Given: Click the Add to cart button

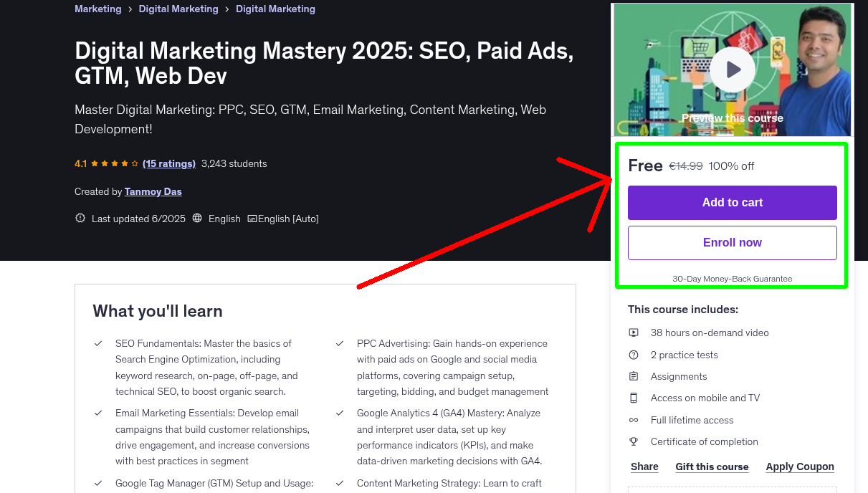Looking at the screenshot, I should (x=732, y=203).
